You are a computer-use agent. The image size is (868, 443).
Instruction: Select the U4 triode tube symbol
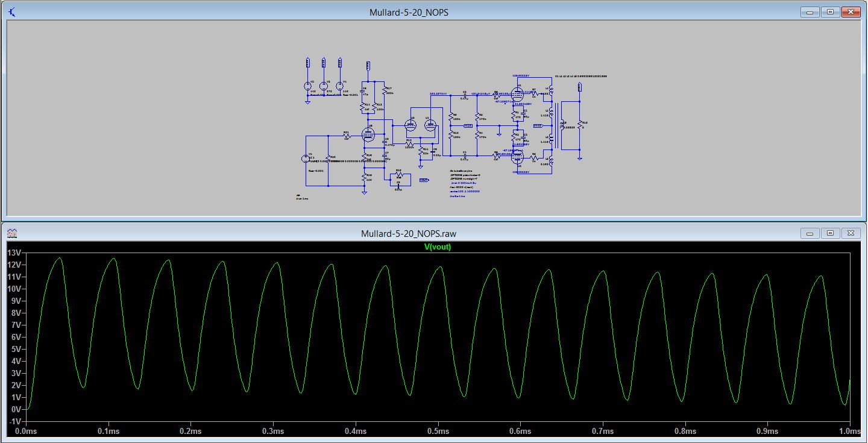pyautogui.click(x=430, y=125)
